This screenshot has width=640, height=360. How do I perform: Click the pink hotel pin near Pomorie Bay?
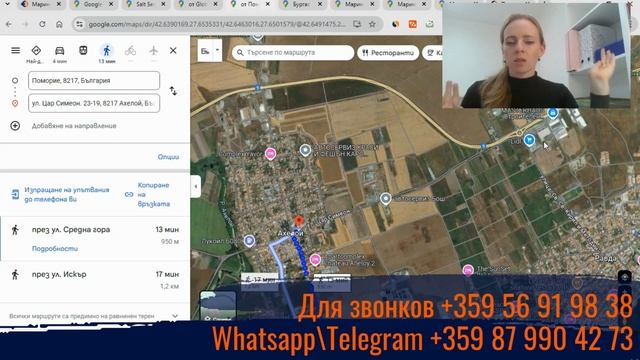click(315, 259)
